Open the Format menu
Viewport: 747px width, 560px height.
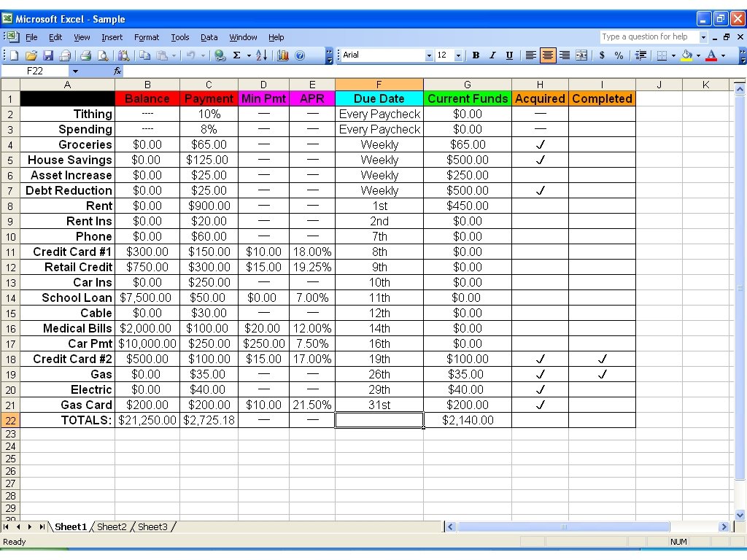click(x=146, y=37)
